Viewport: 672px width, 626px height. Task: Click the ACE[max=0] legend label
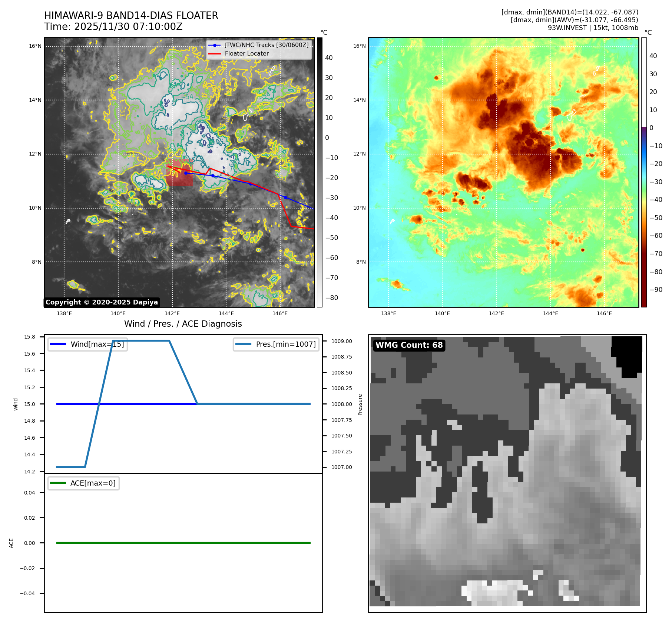tap(93, 483)
